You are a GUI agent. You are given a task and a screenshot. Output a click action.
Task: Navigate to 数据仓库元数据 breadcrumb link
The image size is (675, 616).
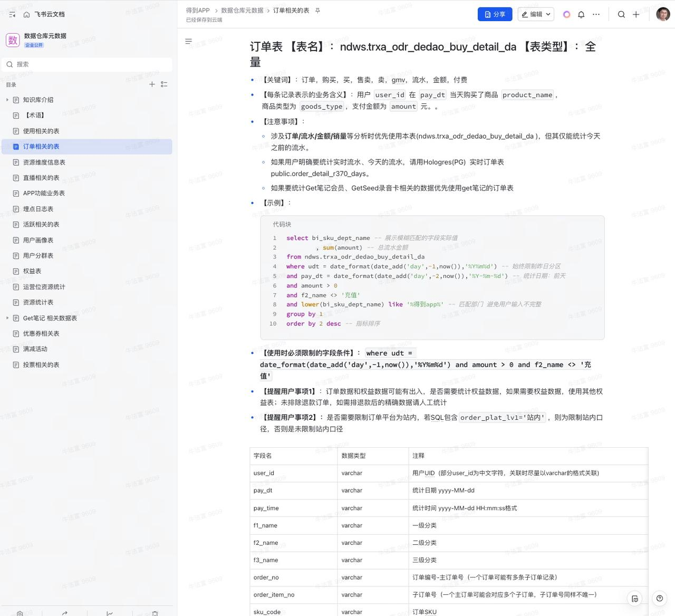coord(242,11)
